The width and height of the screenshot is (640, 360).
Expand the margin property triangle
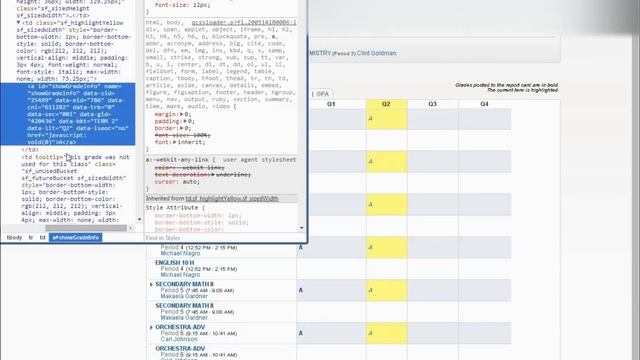pyautogui.click(x=182, y=114)
